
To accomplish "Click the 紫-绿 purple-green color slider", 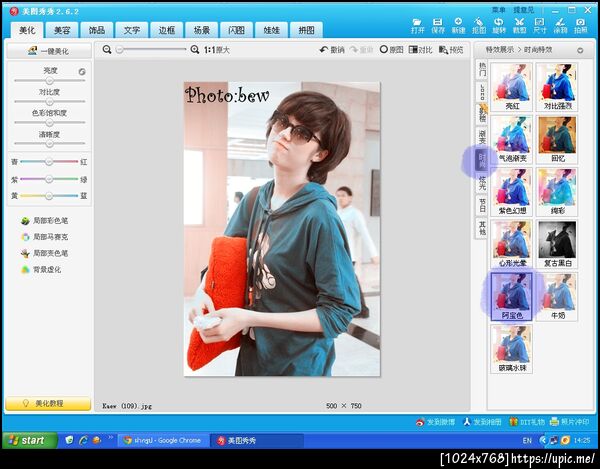I will pyautogui.click(x=49, y=179).
